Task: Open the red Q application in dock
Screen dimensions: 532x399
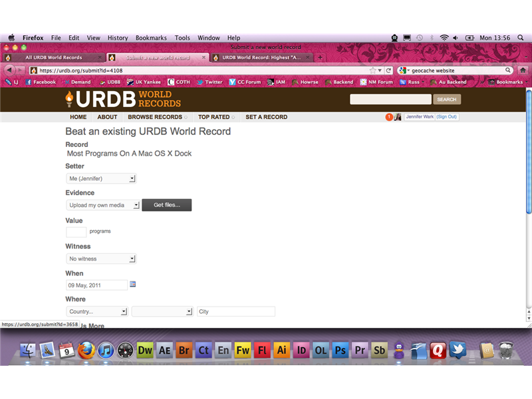Action: click(438, 350)
